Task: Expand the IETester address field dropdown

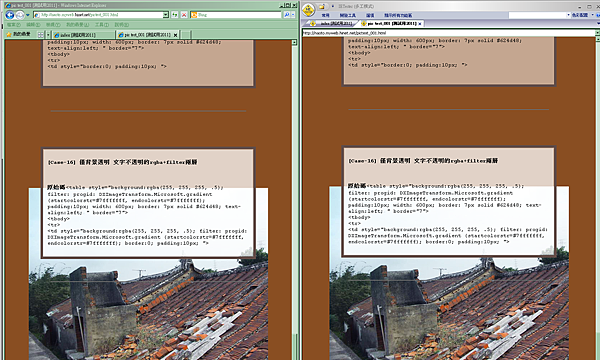Action: click(x=597, y=33)
